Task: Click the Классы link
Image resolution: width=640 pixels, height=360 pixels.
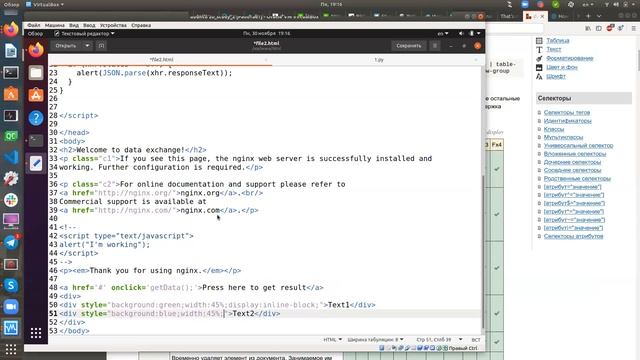Action: tap(554, 129)
